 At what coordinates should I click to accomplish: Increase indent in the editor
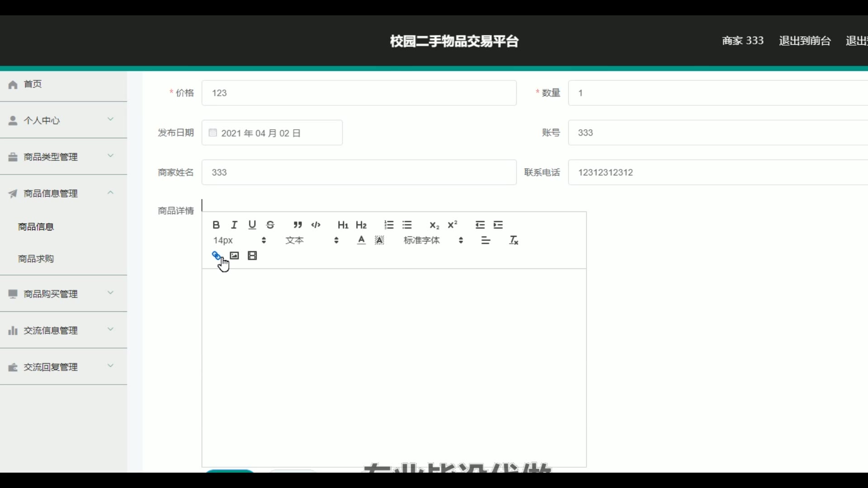498,225
